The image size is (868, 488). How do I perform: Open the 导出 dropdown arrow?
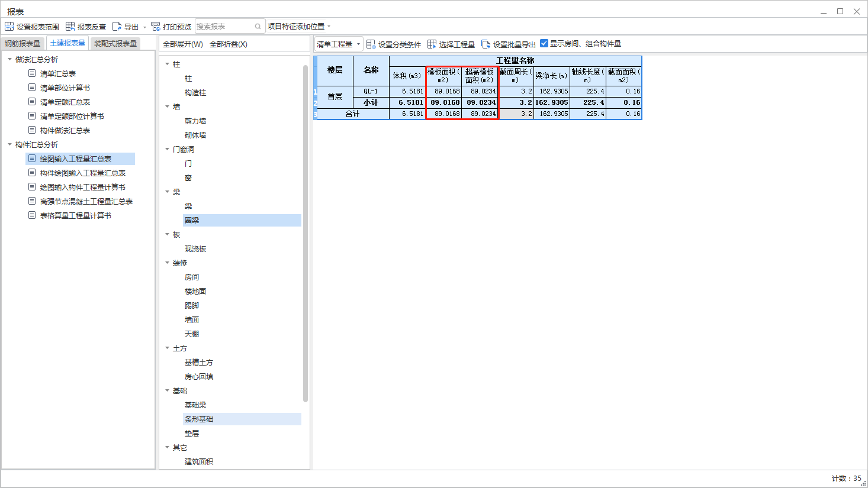(x=144, y=27)
